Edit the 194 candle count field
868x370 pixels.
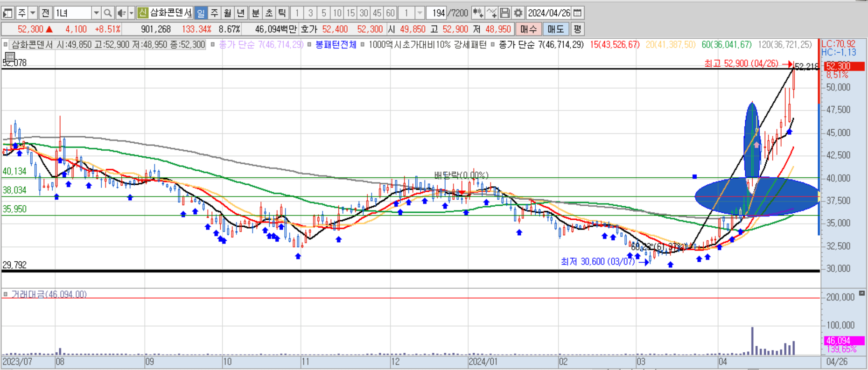pyautogui.click(x=436, y=13)
